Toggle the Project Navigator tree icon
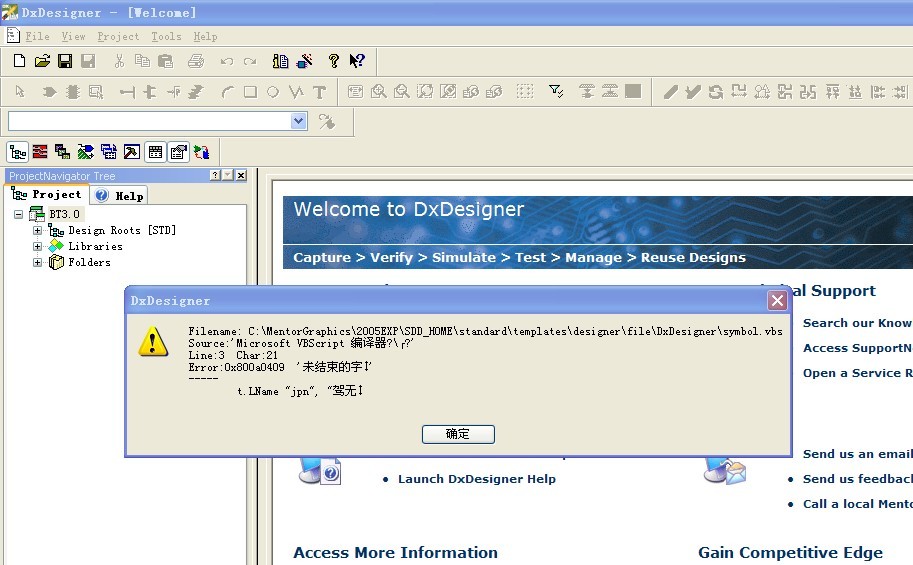 (x=17, y=152)
